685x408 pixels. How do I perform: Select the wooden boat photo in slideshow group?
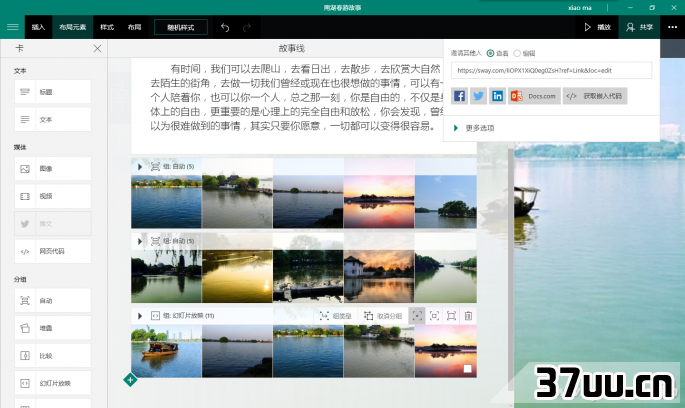166,351
